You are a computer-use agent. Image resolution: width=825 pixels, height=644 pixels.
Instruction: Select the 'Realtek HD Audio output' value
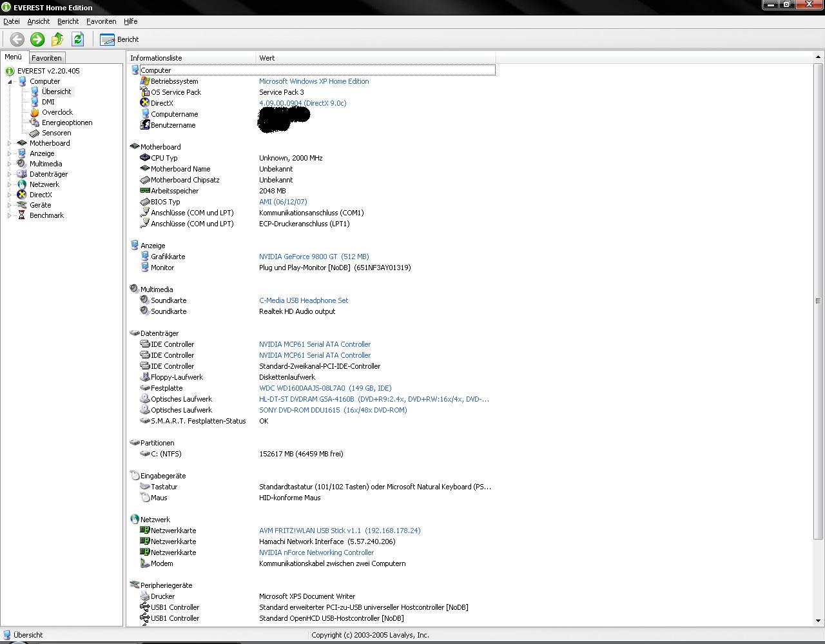[297, 312]
